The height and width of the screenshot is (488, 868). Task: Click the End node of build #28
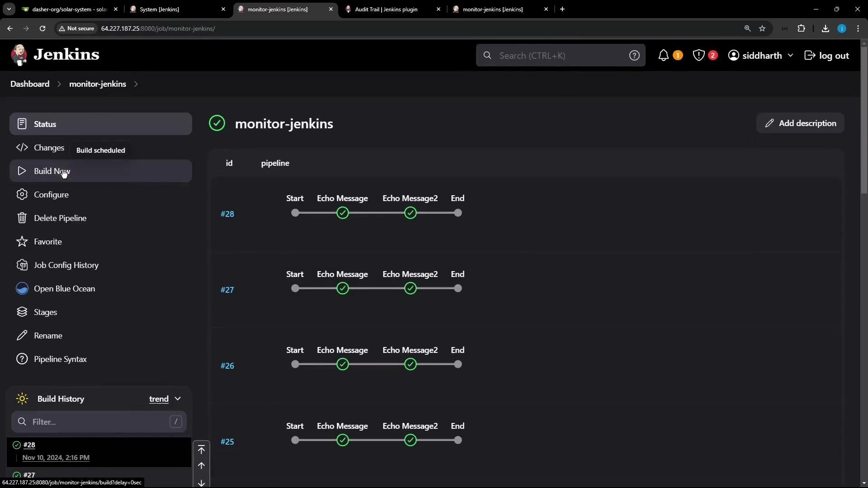click(x=458, y=213)
